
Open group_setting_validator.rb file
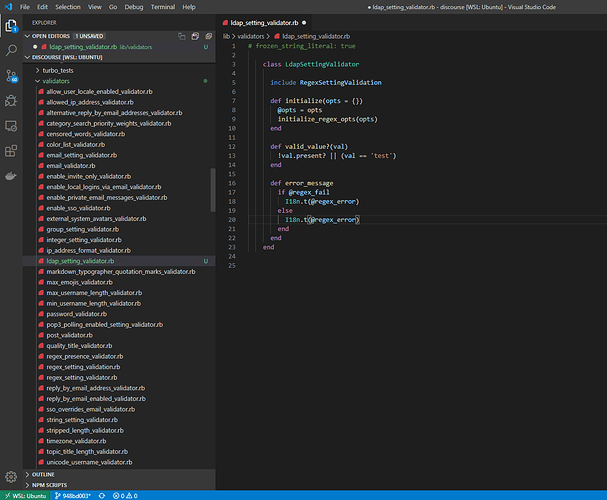click(82, 229)
